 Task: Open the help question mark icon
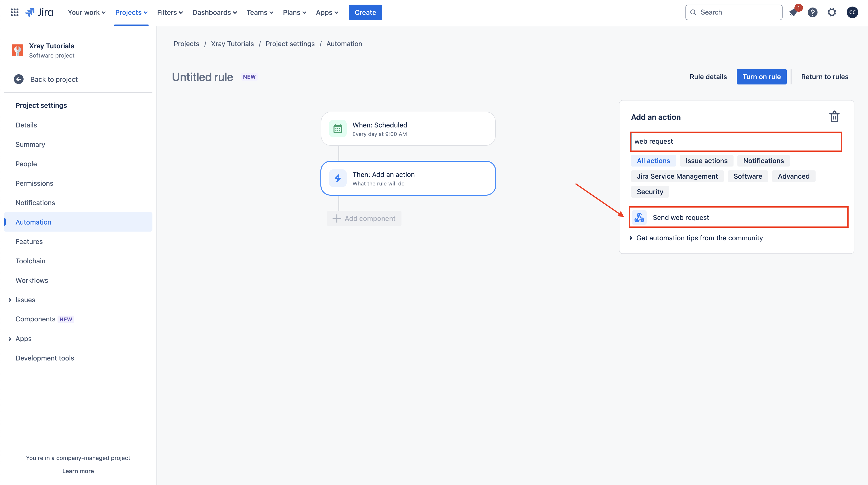pos(812,12)
